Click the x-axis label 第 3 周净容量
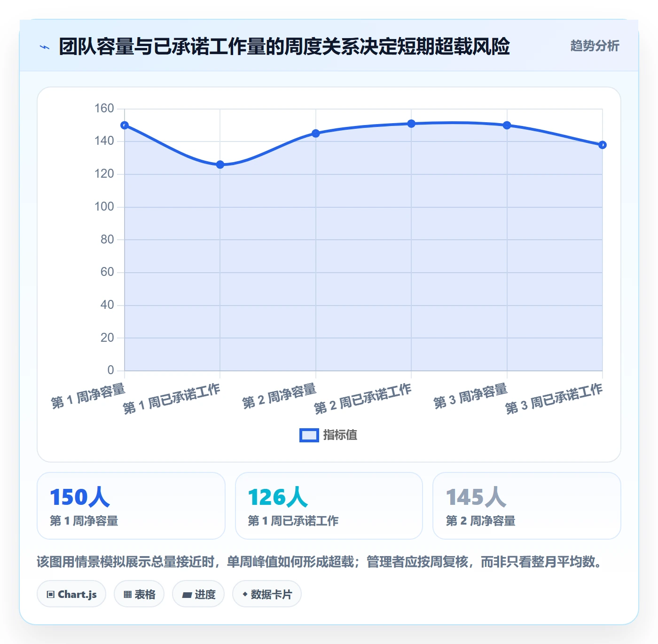 470,396
